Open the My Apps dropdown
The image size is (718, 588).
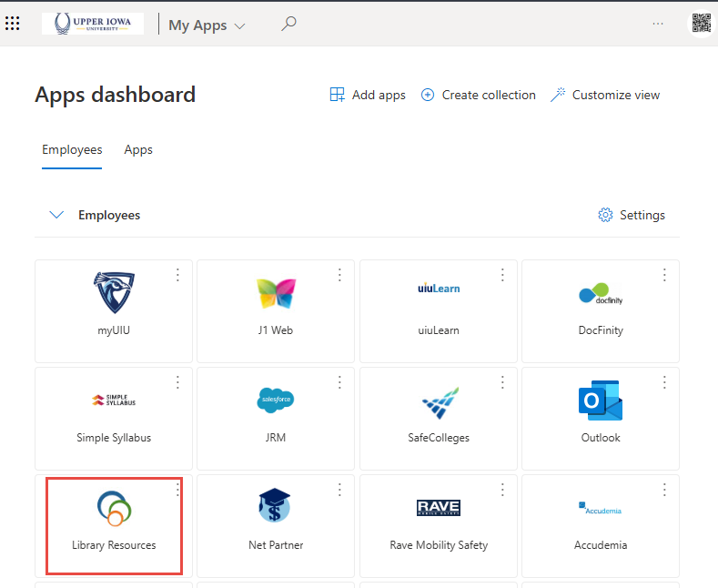tap(207, 25)
